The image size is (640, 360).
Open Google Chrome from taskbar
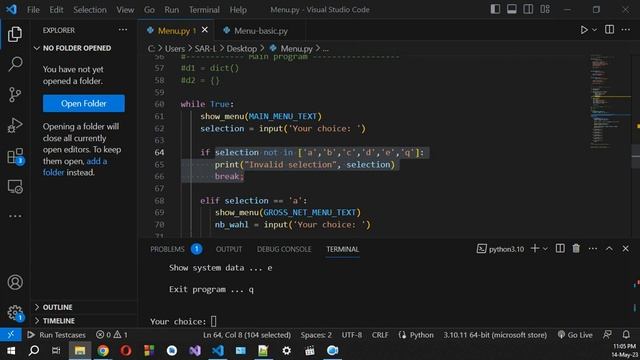(x=103, y=351)
